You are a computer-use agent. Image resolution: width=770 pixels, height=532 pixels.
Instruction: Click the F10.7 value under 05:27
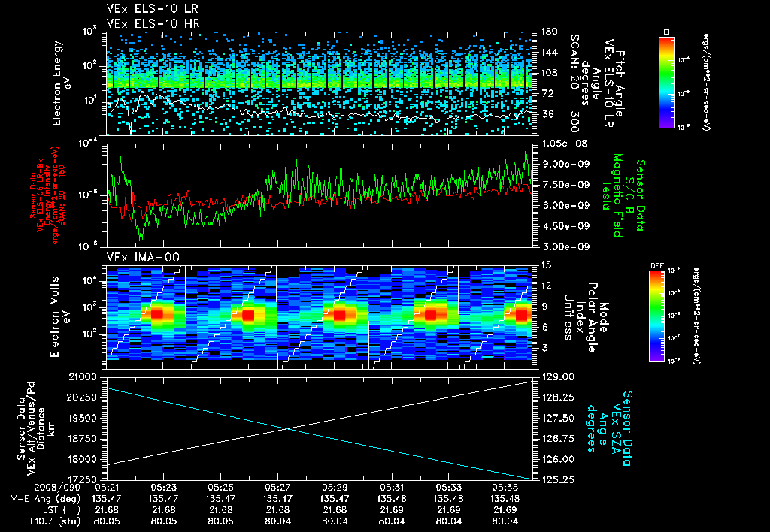pyautogui.click(x=278, y=521)
